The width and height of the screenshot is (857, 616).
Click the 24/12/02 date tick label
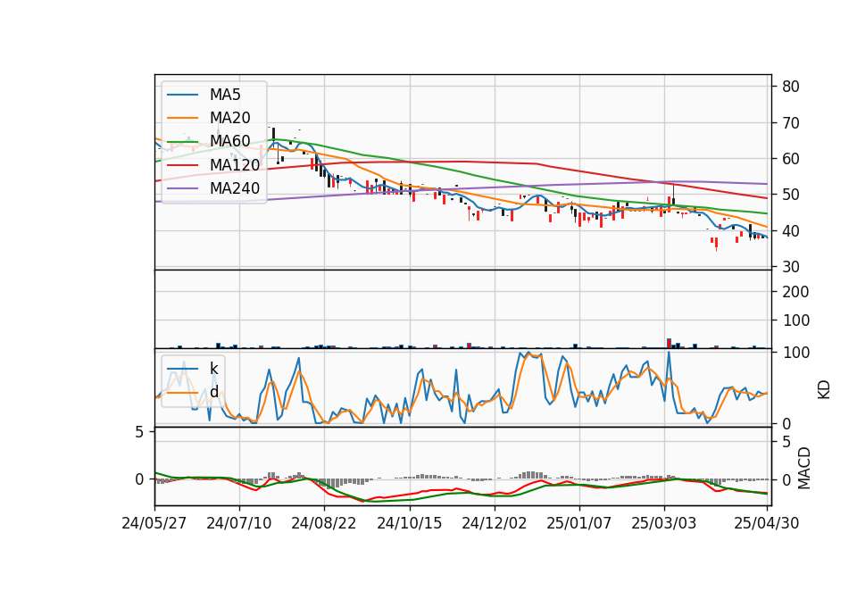494,523
